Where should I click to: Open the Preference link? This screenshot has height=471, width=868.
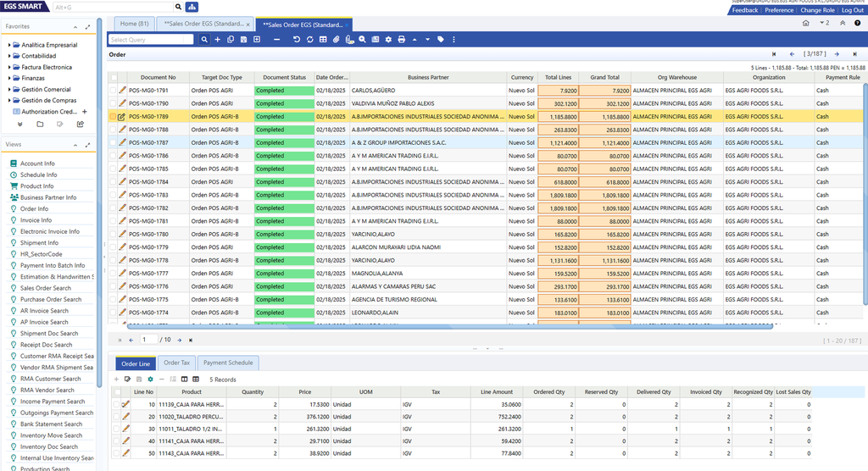(x=779, y=10)
